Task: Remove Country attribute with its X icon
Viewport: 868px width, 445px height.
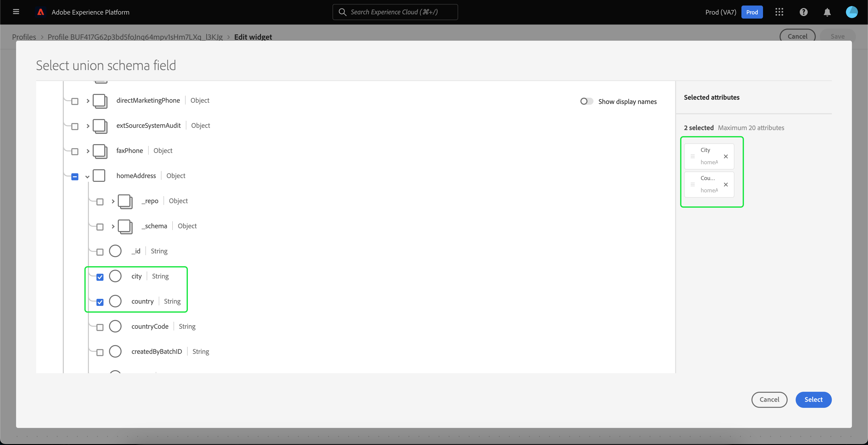Action: pyautogui.click(x=726, y=185)
